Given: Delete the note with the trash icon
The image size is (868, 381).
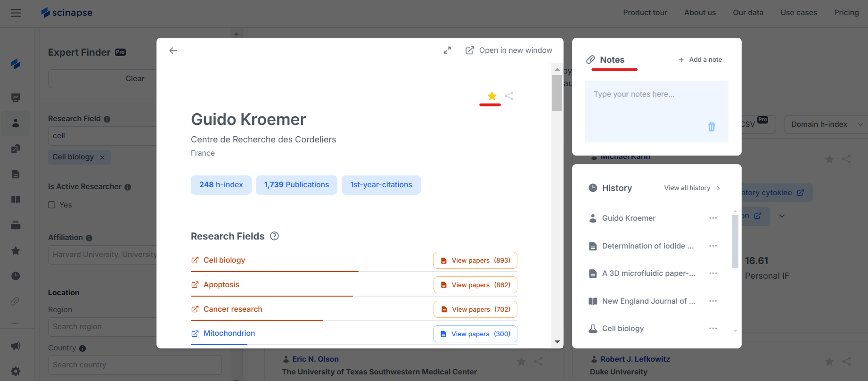Looking at the screenshot, I should pyautogui.click(x=712, y=126).
